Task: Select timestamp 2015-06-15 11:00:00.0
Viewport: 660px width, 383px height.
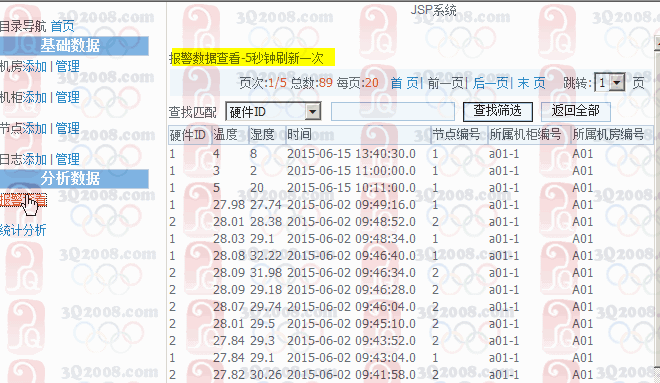Action: click(351, 171)
